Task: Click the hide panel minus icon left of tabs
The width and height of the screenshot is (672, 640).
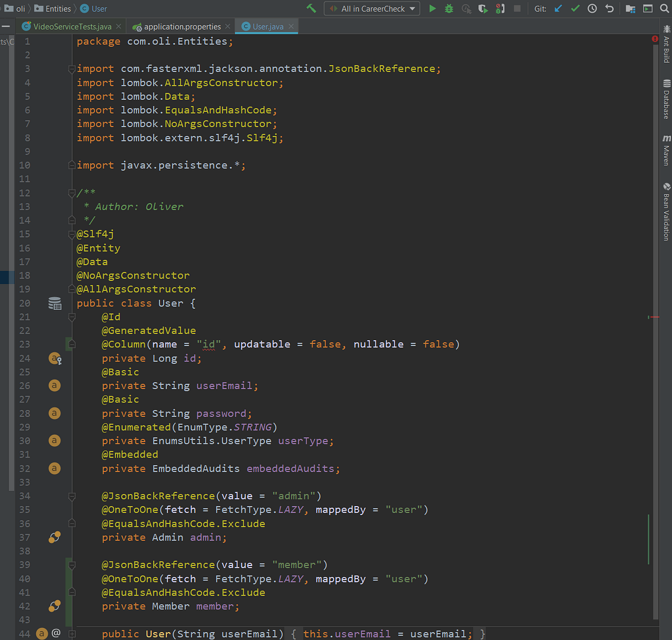Action: point(6,26)
